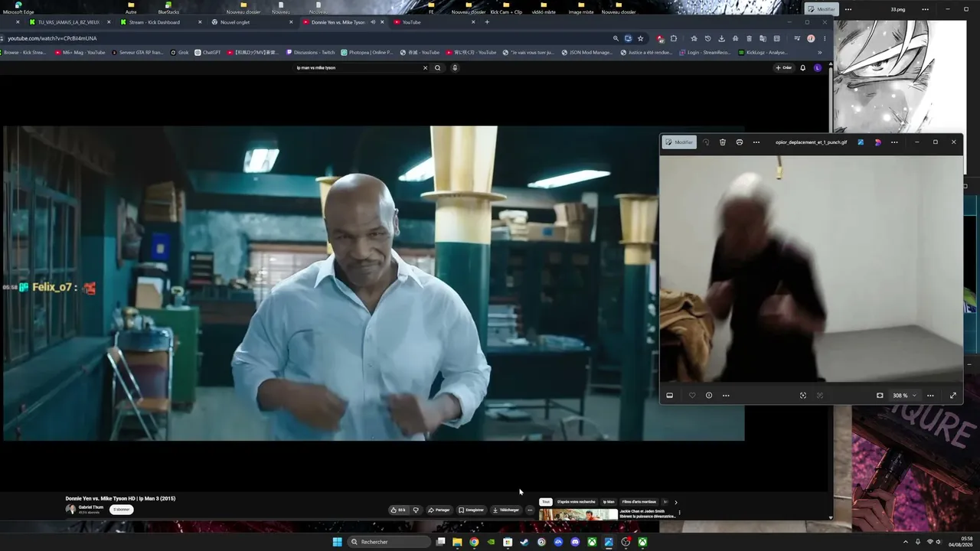Click the YouTube search magnifier button
The width and height of the screenshot is (980, 551).
(438, 67)
